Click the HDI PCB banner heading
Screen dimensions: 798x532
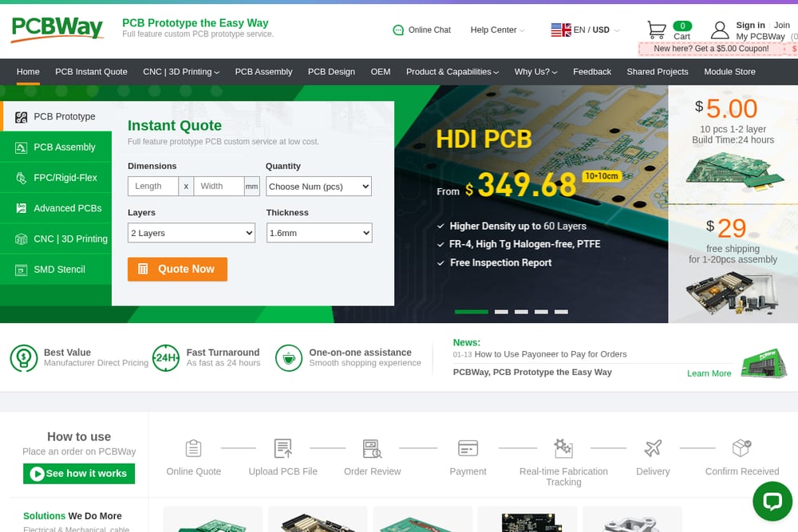point(484,140)
